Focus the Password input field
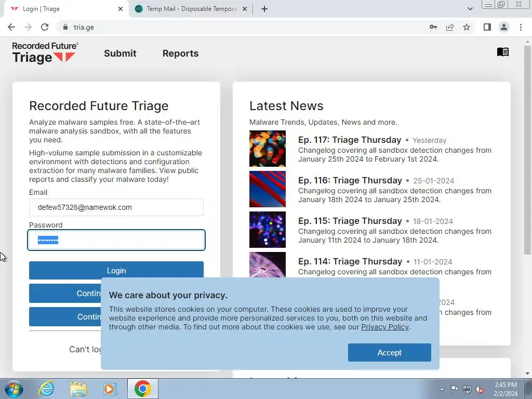 point(116,240)
